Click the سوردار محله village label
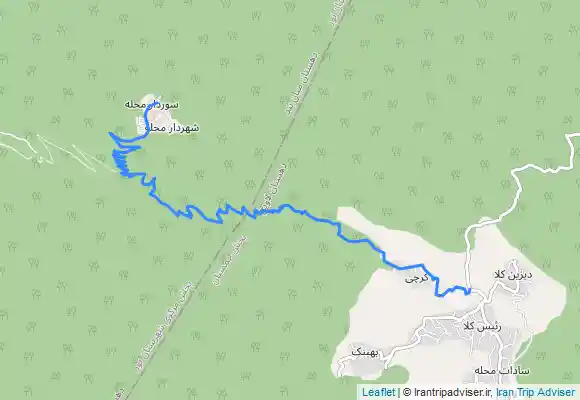 click(152, 105)
